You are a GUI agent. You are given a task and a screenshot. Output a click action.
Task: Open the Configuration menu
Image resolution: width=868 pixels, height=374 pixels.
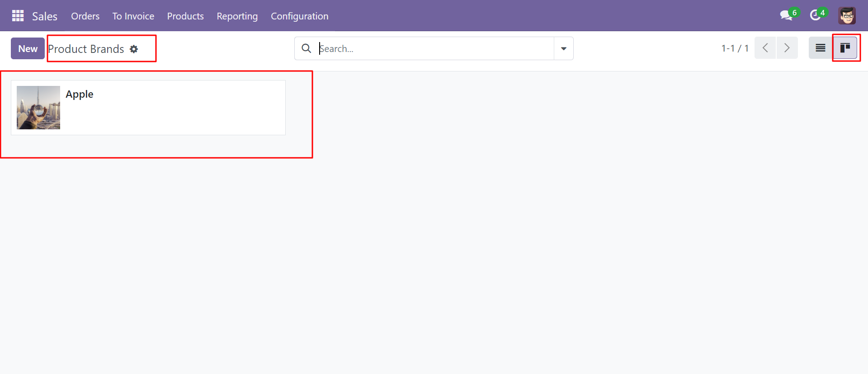300,16
